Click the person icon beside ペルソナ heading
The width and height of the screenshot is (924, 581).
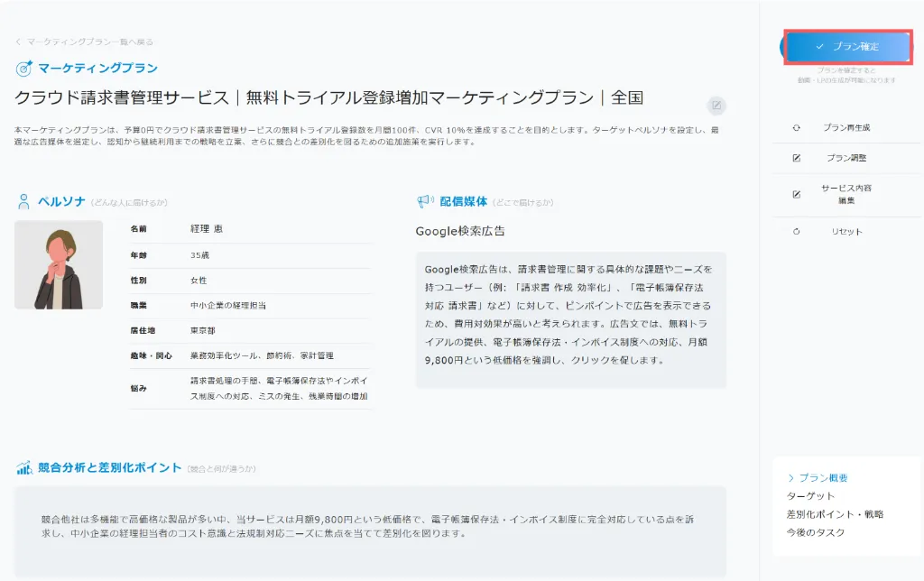click(x=23, y=201)
